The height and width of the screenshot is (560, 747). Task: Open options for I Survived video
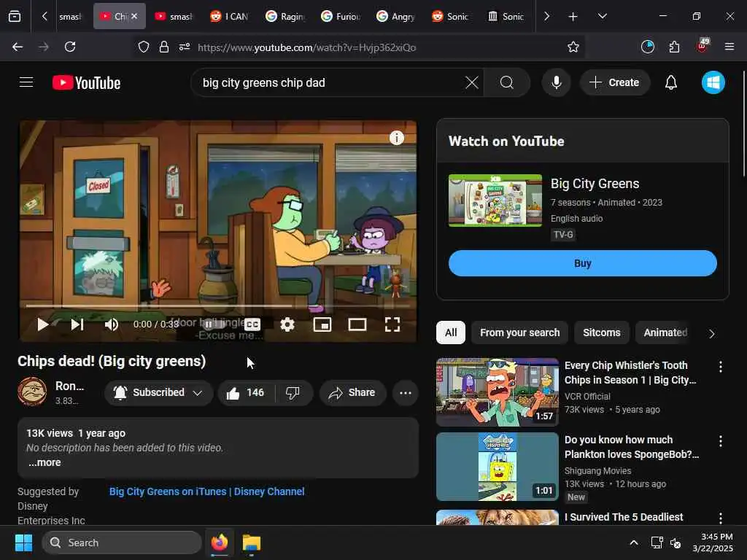720,518
